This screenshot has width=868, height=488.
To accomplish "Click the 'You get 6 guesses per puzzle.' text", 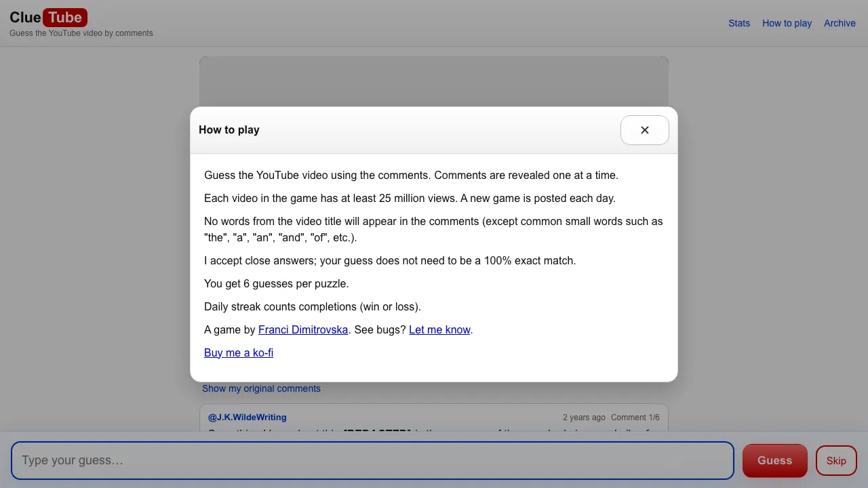I will (x=277, y=283).
